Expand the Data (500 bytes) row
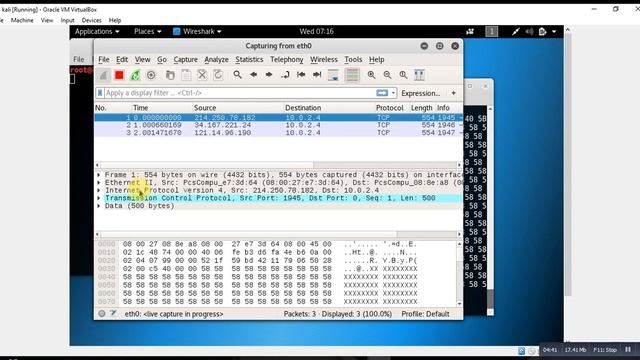Viewport: 640px width, 360px height. [99, 206]
